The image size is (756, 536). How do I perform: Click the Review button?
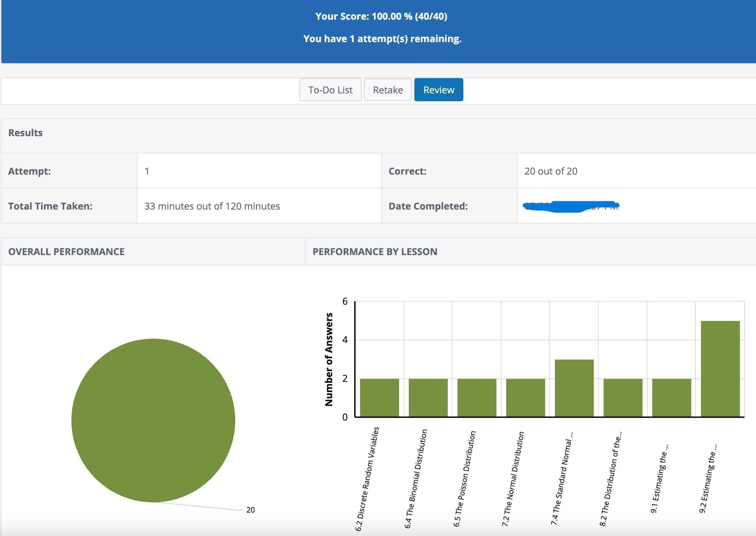coord(439,90)
